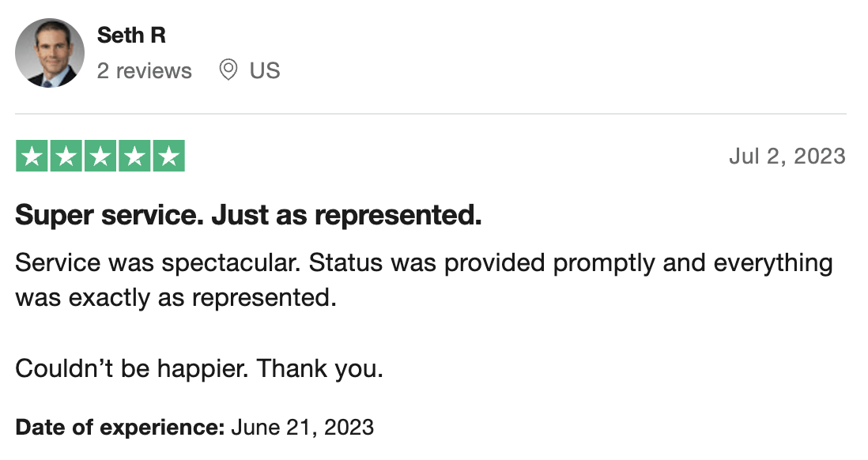Open Seth R's profile avatar photo
The image size is (868, 460).
50,53
